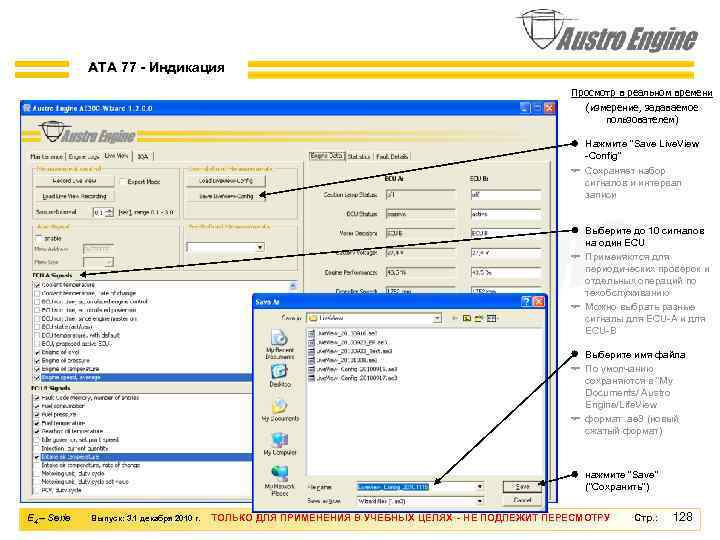Switch to the Engine Data tab
720x540 pixels.
pyautogui.click(x=327, y=156)
